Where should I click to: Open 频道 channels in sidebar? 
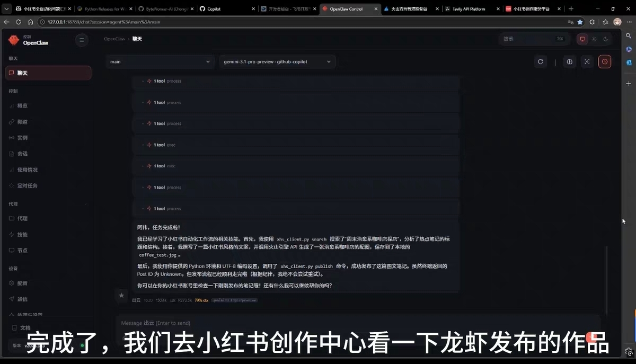click(48, 122)
